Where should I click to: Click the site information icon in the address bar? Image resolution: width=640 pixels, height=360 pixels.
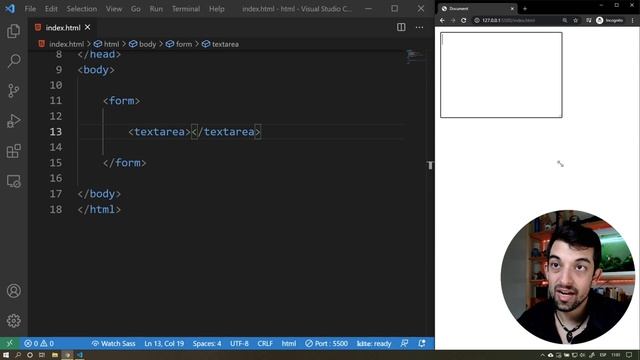477,20
